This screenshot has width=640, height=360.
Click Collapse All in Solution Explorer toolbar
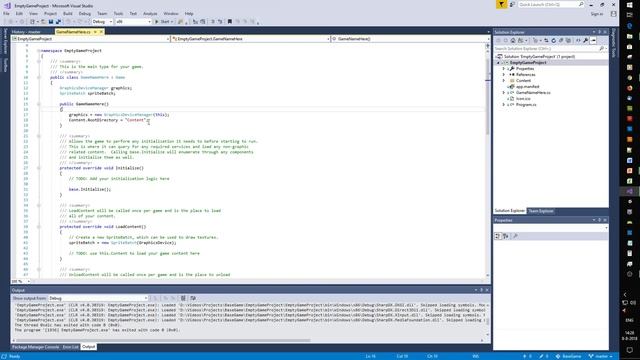tap(561, 40)
